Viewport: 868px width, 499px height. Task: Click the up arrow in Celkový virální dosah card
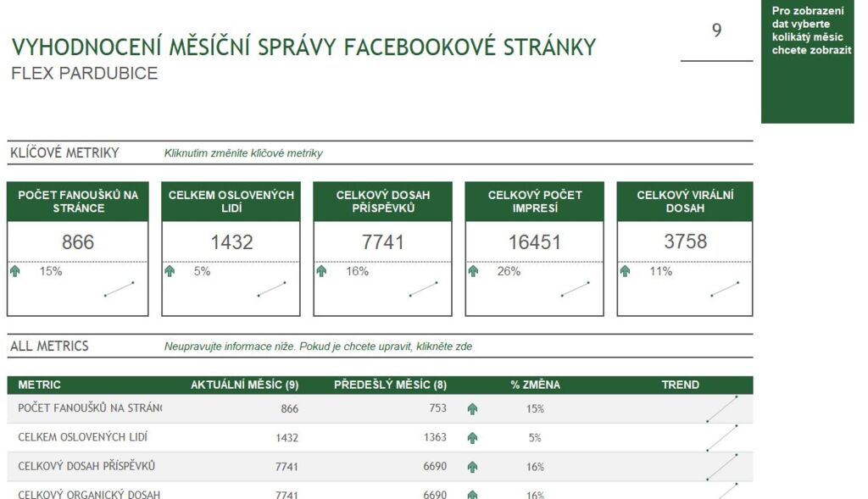pyautogui.click(x=625, y=272)
